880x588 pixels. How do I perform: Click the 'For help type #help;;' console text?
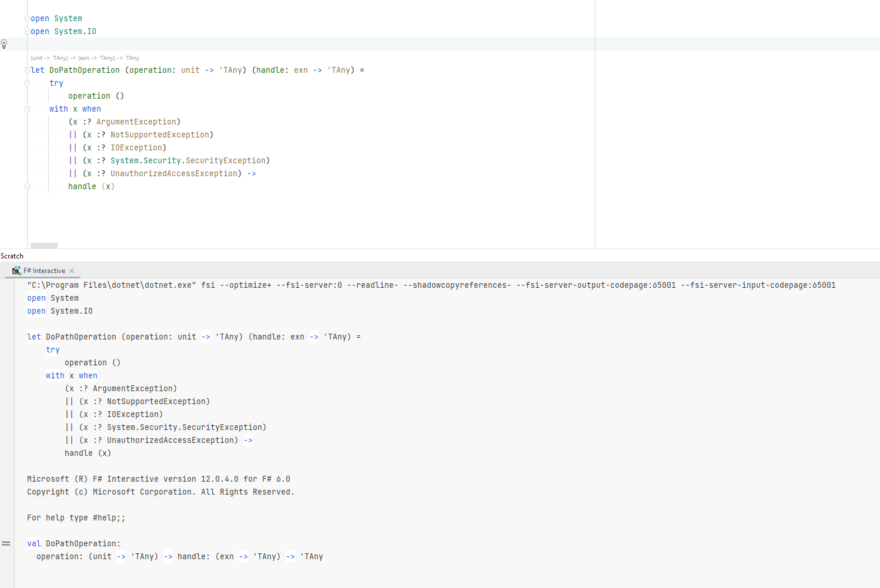click(x=76, y=518)
